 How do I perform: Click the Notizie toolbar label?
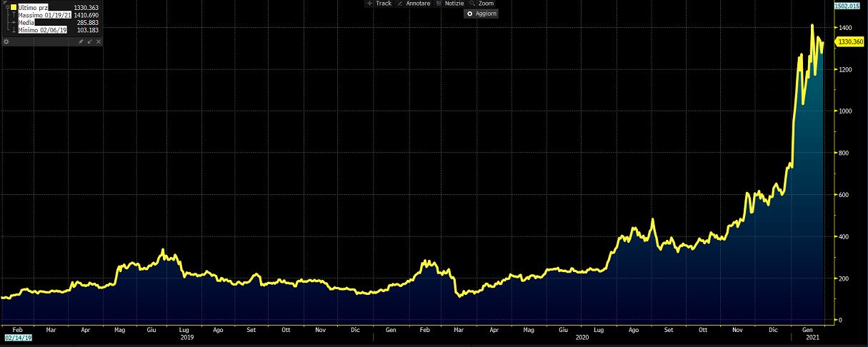click(x=454, y=4)
